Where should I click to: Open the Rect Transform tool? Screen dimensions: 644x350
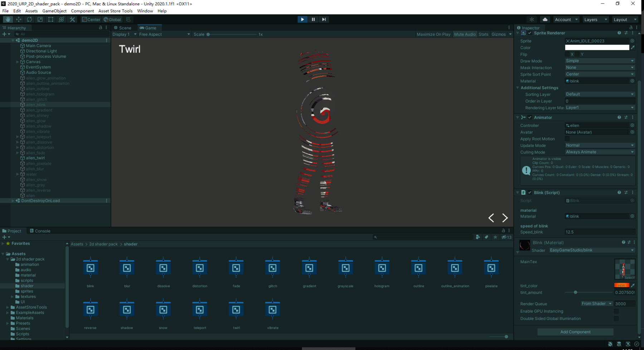pos(51,19)
